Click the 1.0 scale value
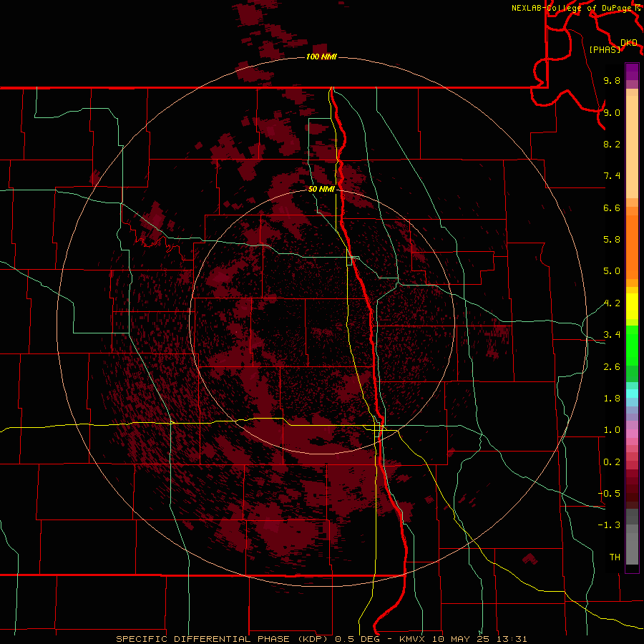 coord(612,430)
